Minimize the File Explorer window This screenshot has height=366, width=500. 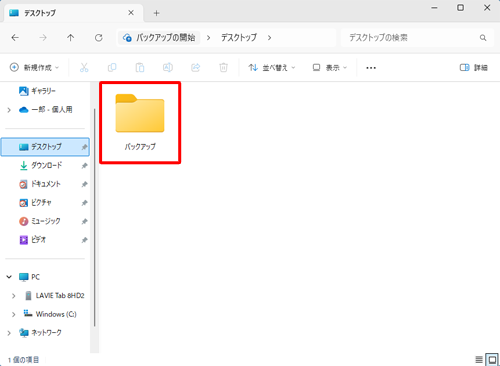coord(434,8)
